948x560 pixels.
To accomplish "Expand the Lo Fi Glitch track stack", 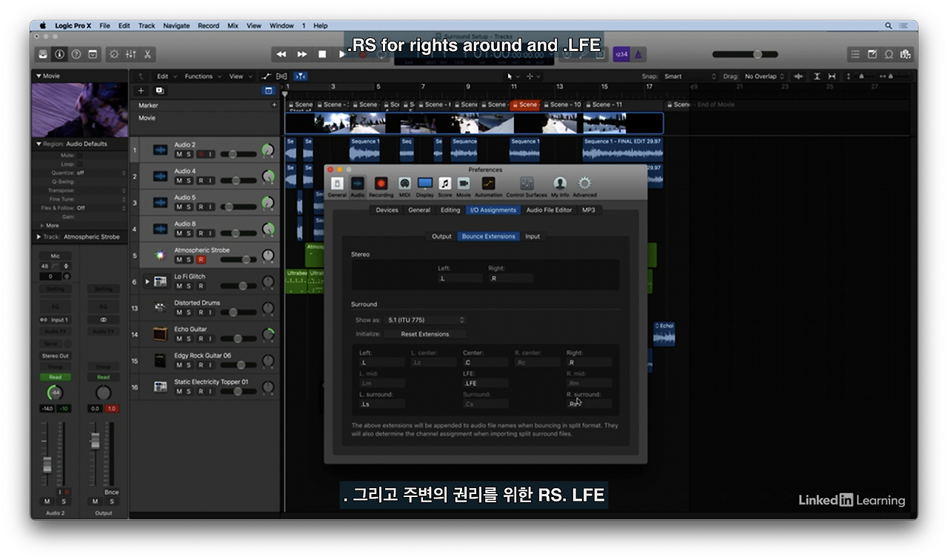I will tap(147, 281).
